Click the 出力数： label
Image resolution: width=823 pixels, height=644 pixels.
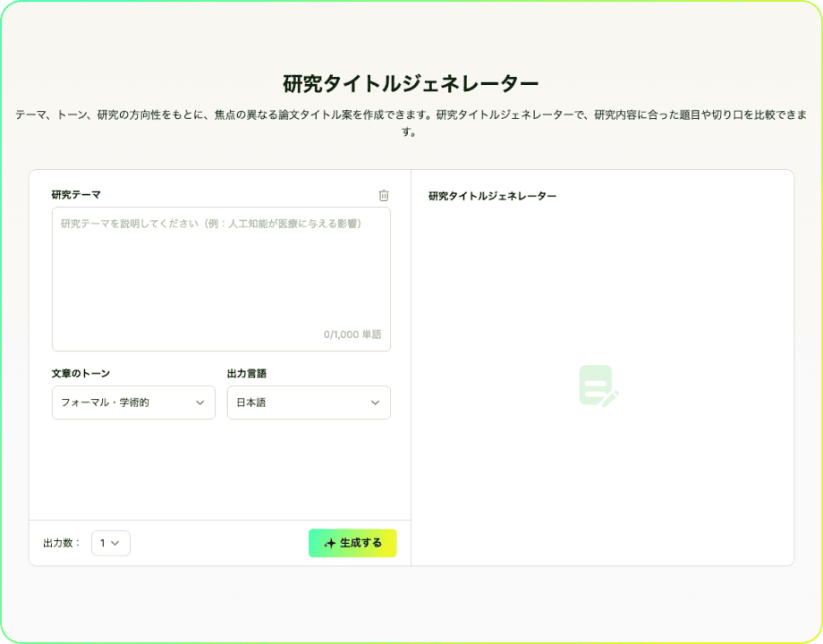click(62, 543)
